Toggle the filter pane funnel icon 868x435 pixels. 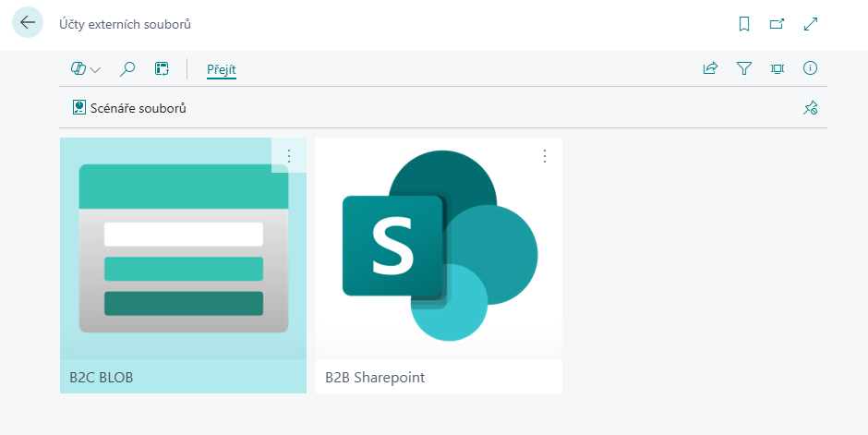pyautogui.click(x=743, y=68)
